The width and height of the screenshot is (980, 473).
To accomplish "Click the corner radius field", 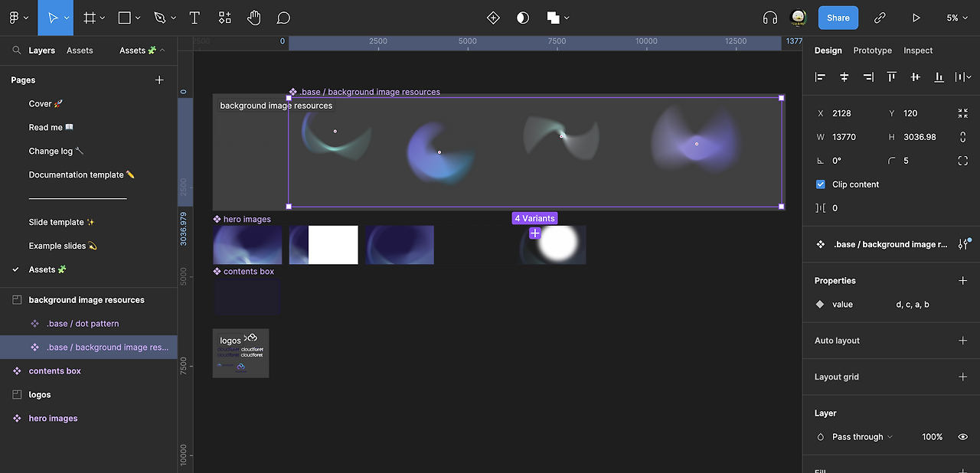I will pos(915,161).
